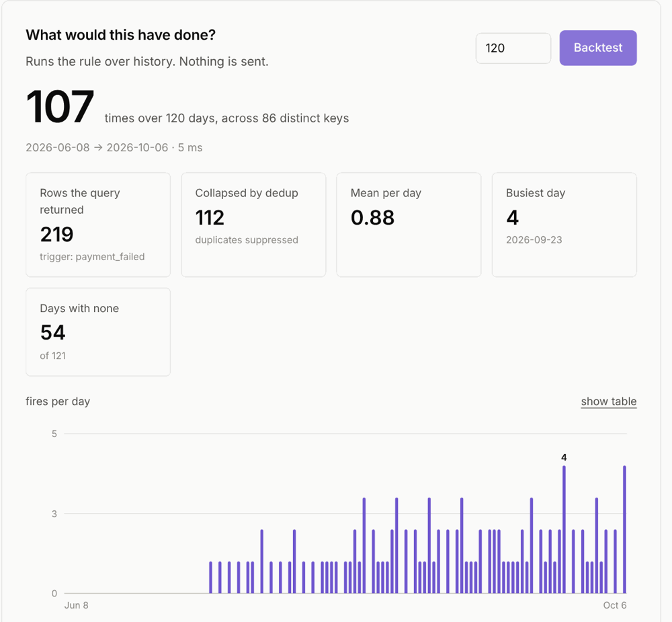Click the 'Days with none' label
Image resolution: width=672 pixels, height=622 pixels.
79,309
